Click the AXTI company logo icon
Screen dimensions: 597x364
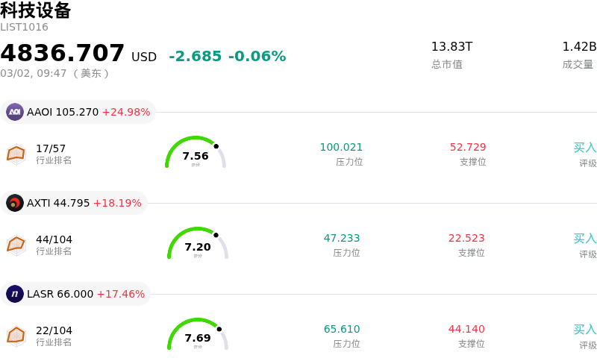[x=15, y=203]
